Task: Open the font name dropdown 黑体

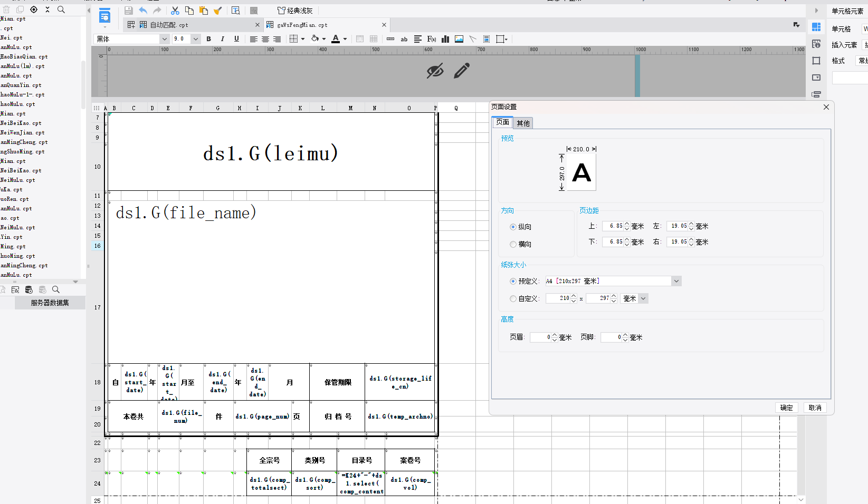Action: coord(165,39)
